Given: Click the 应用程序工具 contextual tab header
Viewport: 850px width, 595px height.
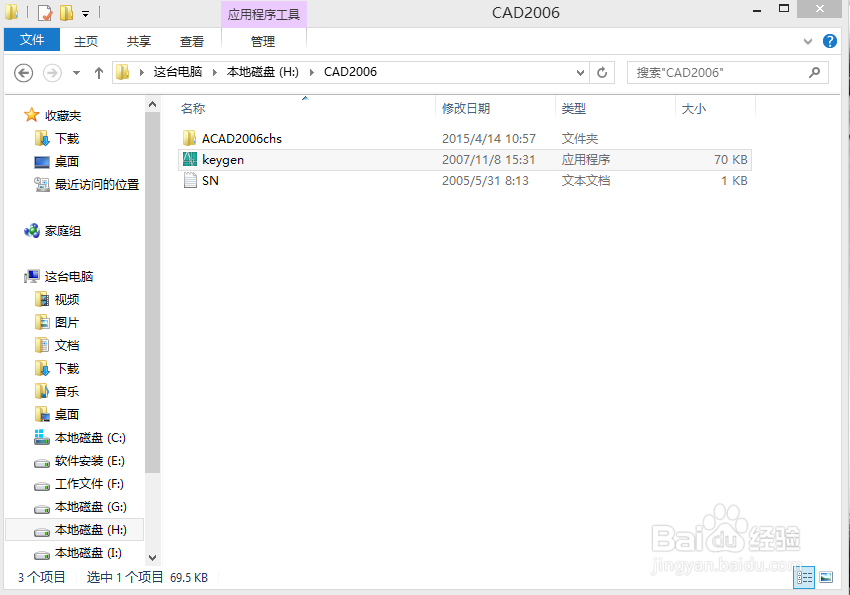Looking at the screenshot, I should click(x=264, y=15).
